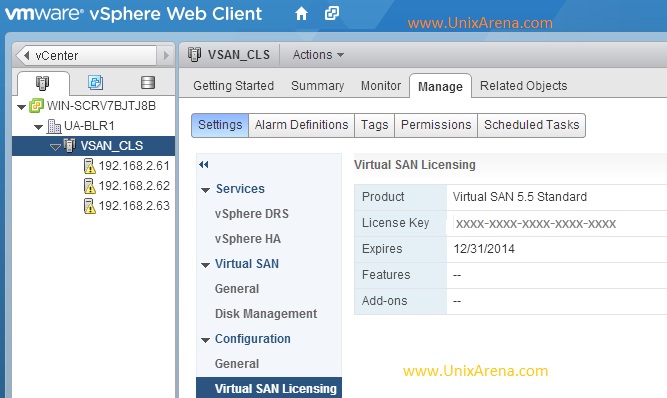Select Virtual SAN Licensing item
The height and width of the screenshot is (398, 667).
269,388
